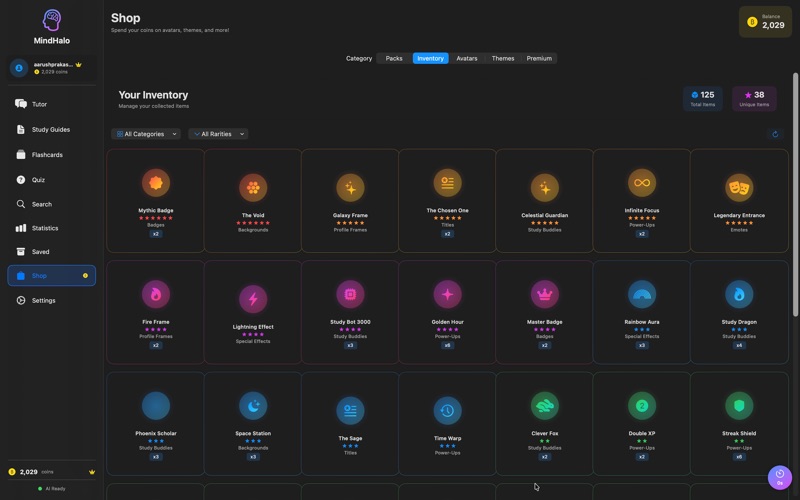Click the Study Dragon flame icon

(739, 294)
